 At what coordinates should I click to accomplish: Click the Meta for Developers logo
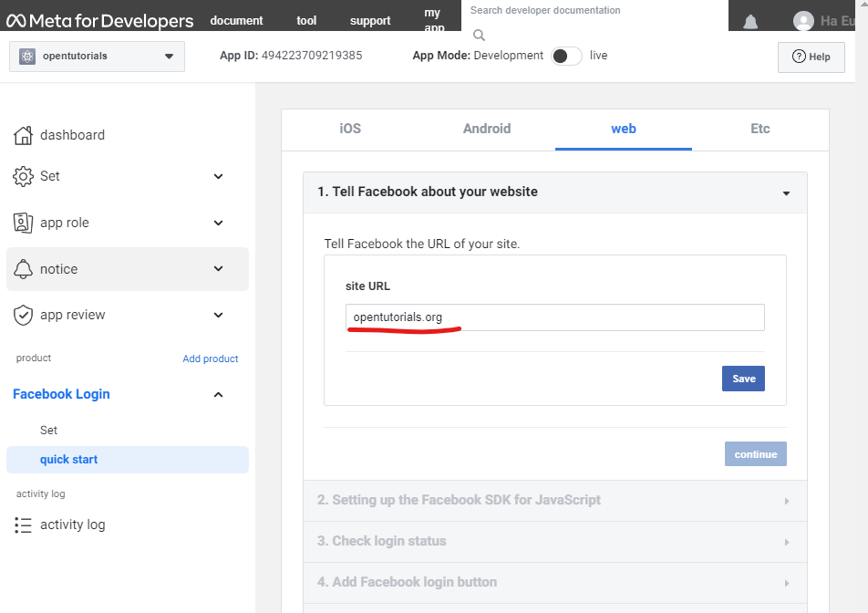point(99,21)
